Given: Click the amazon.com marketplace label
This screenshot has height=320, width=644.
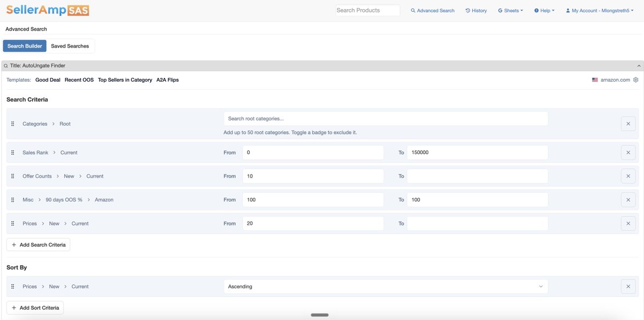Looking at the screenshot, I should click(615, 80).
